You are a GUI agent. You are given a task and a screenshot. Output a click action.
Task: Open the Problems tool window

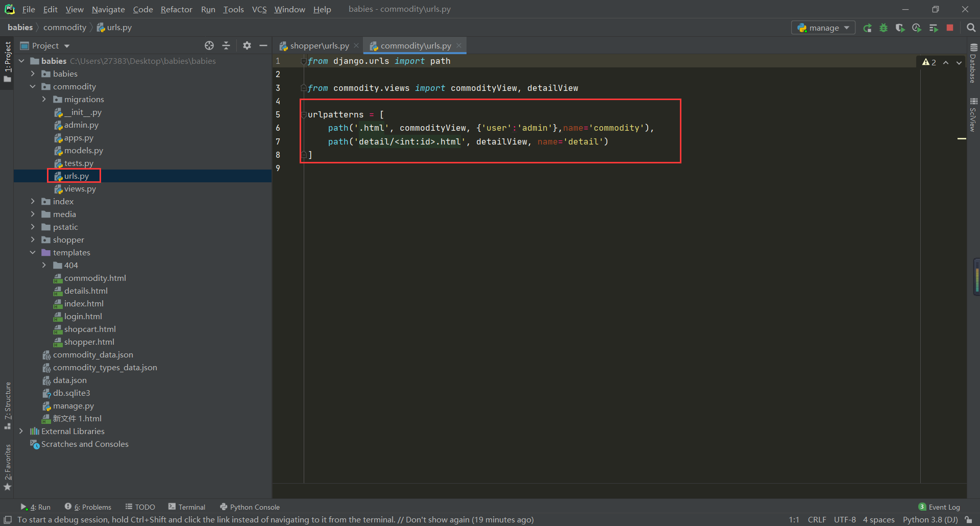coord(88,507)
